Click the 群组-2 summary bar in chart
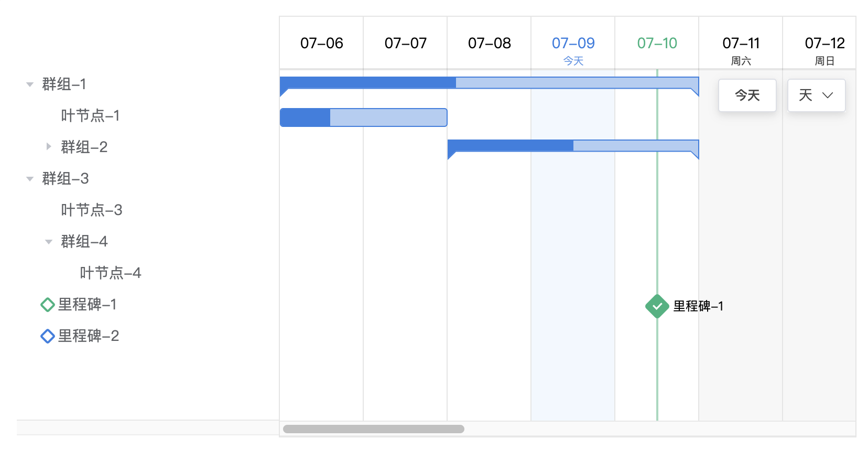868x450 pixels. coord(573,146)
